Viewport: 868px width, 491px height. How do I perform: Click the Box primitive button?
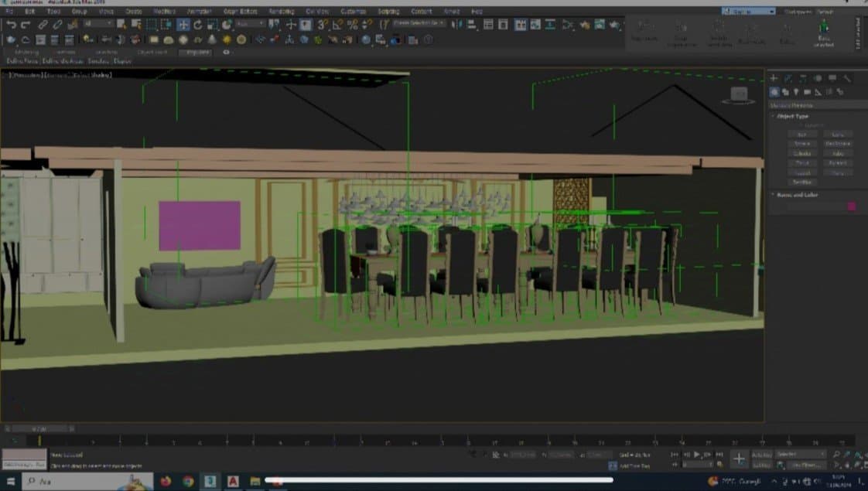pos(802,135)
